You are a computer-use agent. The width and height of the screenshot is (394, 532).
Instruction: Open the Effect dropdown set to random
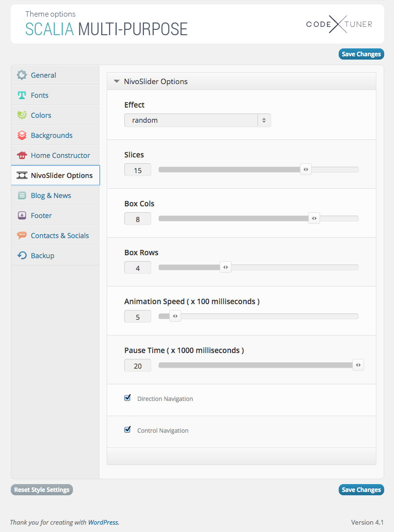pyautogui.click(x=197, y=120)
